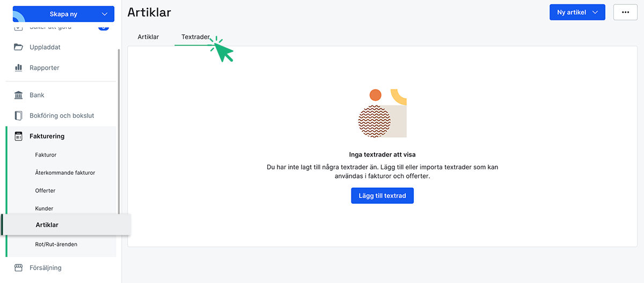Navigate to Offerter

45,190
